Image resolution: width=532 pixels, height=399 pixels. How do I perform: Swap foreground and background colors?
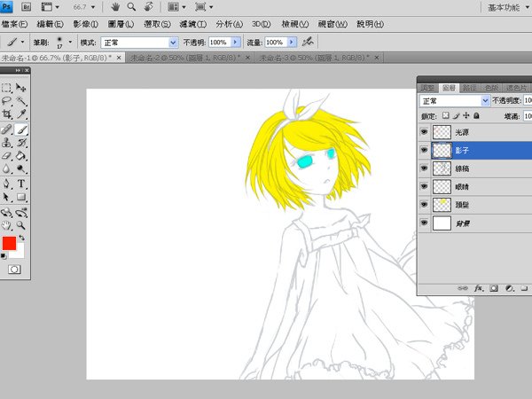click(22, 238)
